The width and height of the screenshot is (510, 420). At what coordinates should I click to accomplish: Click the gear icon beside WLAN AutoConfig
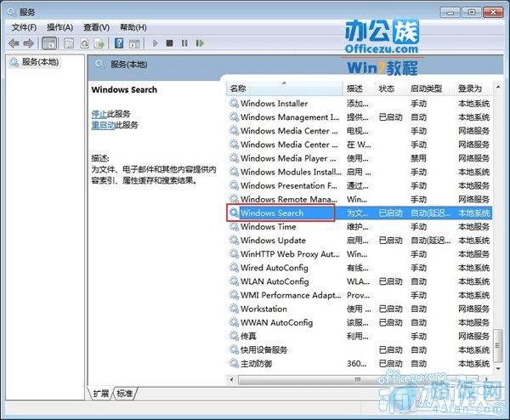click(234, 281)
